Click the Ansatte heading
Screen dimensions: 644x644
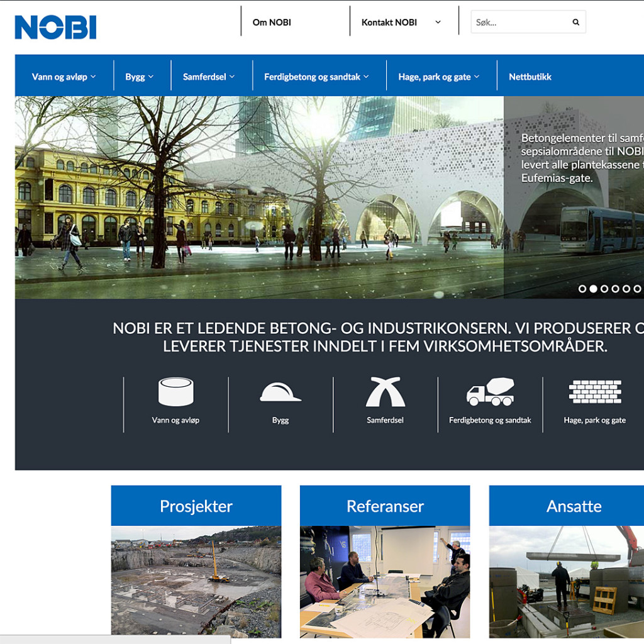(x=574, y=506)
